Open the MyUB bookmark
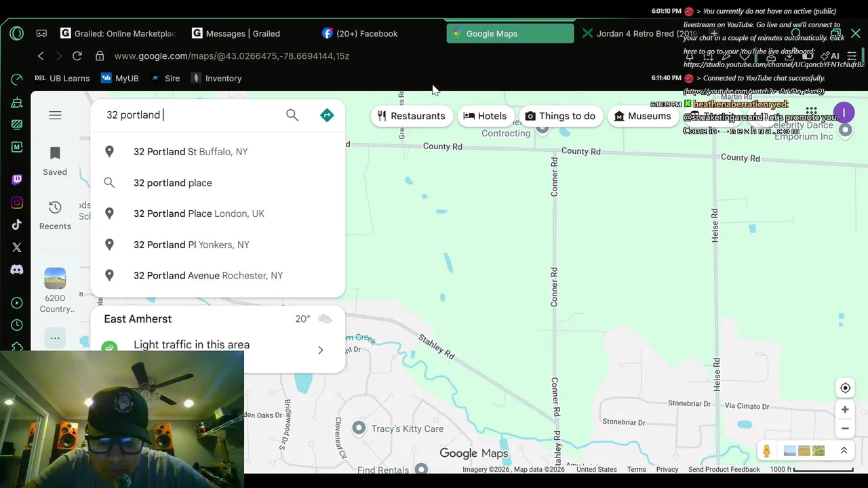 coord(119,79)
